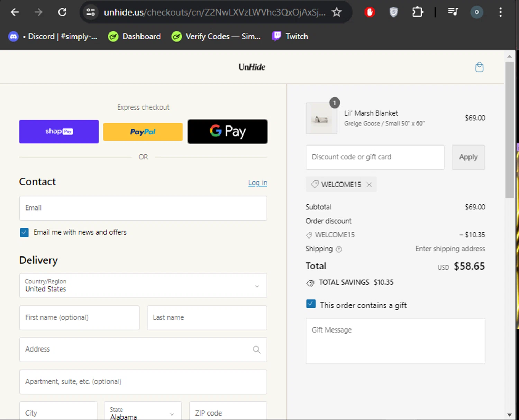Open the media control playlist icon
This screenshot has height=420, width=519.
point(453,12)
